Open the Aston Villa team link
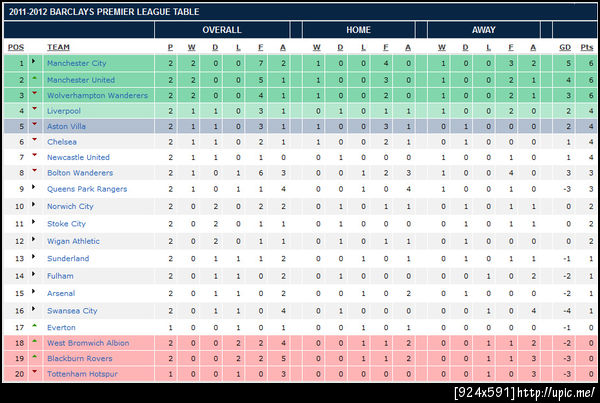Viewport: 600px width, 403px height. coord(66,126)
